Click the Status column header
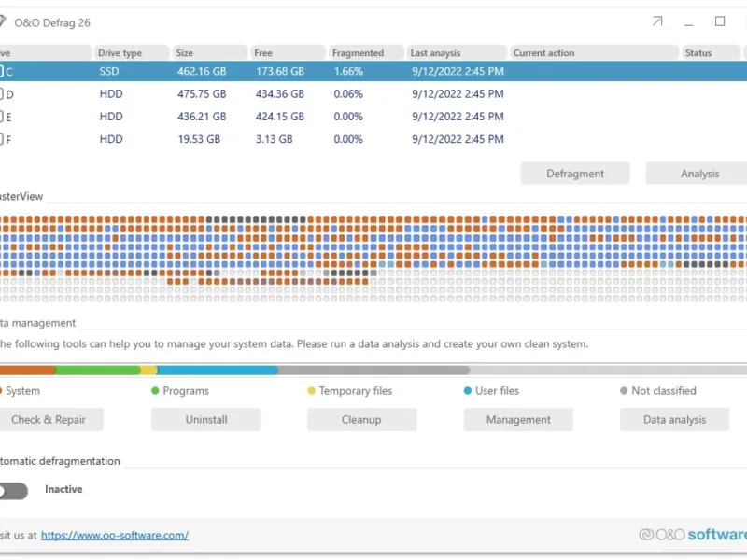The width and height of the screenshot is (747, 560). coord(711,53)
